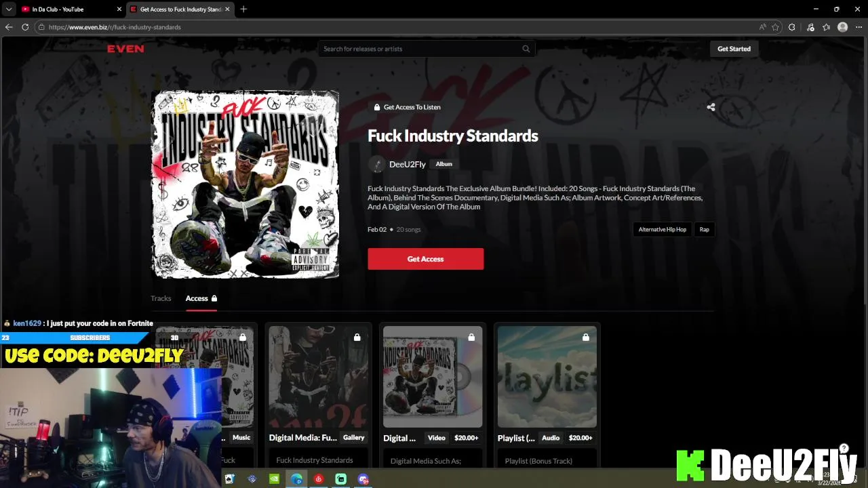Viewport: 868px width, 488px height.
Task: Click the lock icon on the Digital video card
Action: click(471, 338)
